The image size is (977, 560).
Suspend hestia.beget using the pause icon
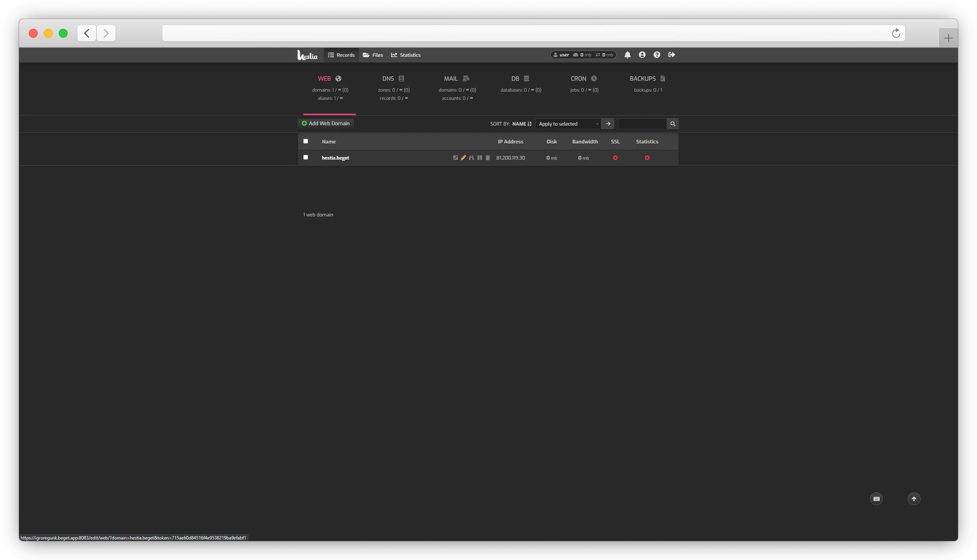click(x=480, y=157)
